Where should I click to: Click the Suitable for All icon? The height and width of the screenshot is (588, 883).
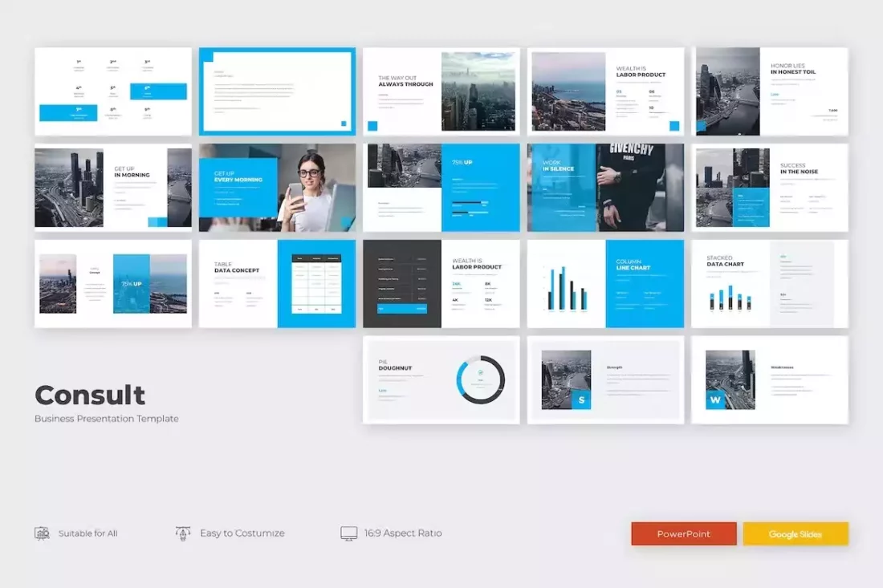[x=42, y=533]
